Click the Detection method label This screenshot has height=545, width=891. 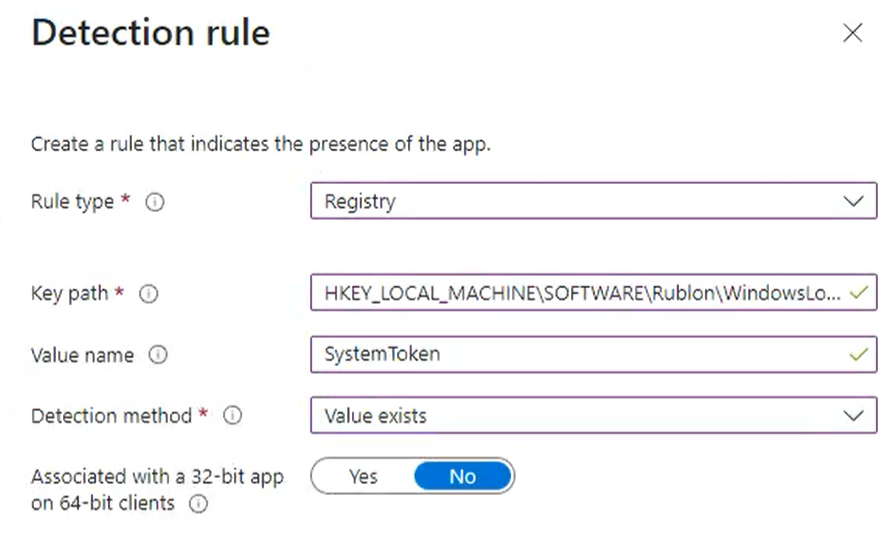(111, 416)
